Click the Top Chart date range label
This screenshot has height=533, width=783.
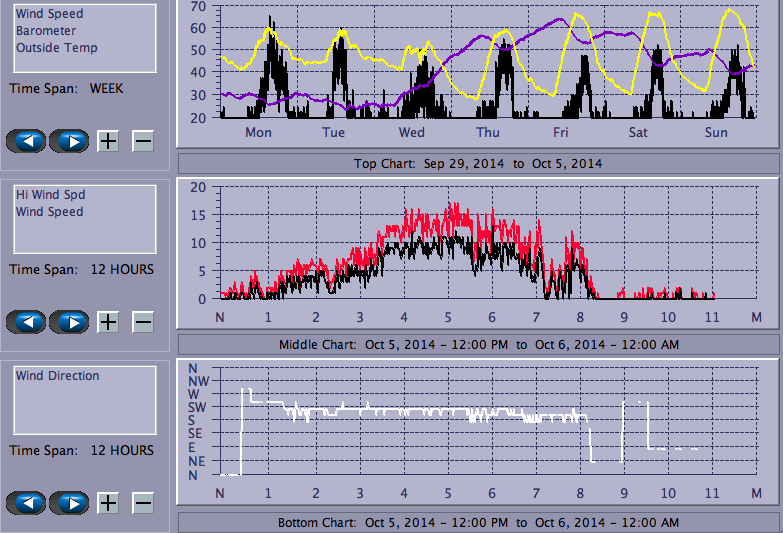478,163
